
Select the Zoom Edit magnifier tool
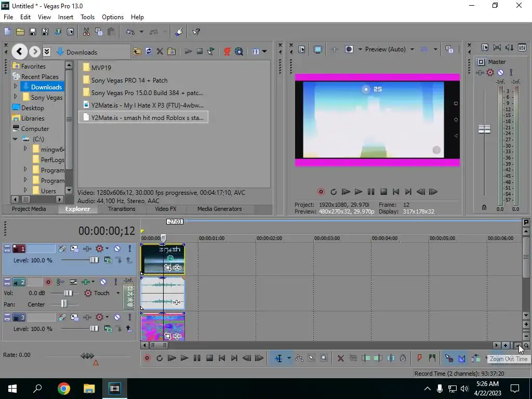pyautogui.click(x=324, y=358)
